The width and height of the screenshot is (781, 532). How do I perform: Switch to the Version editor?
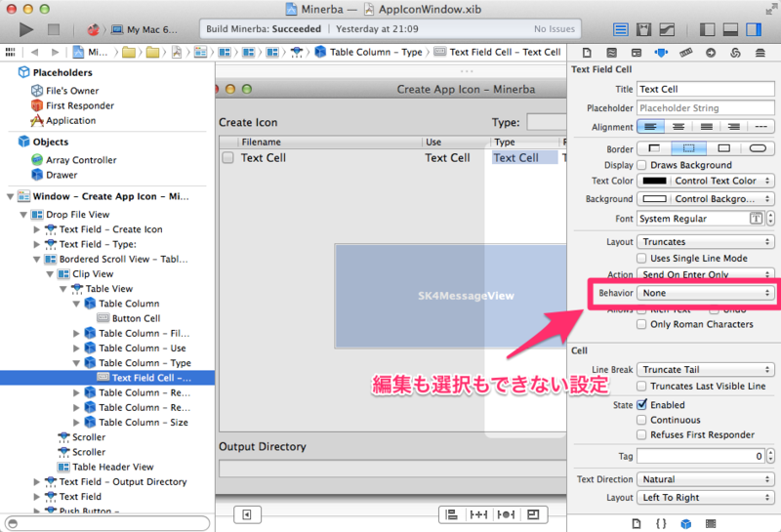[667, 29]
